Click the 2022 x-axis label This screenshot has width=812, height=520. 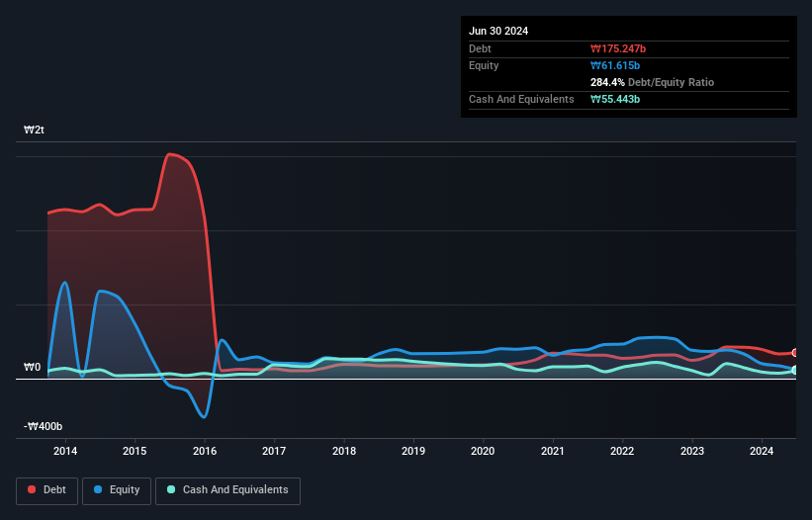click(x=622, y=451)
